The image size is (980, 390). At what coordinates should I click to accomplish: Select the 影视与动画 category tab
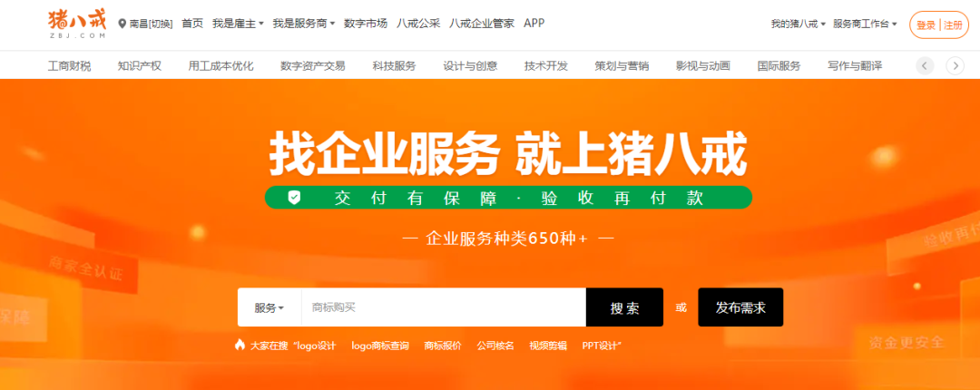click(703, 65)
